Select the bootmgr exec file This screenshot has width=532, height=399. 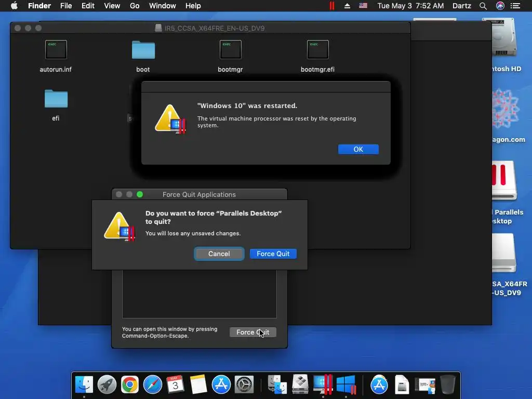230,49
